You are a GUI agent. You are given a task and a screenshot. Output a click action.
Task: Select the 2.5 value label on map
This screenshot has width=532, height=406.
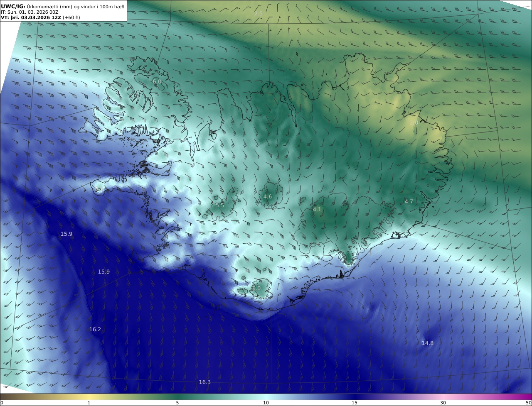click(259, 14)
